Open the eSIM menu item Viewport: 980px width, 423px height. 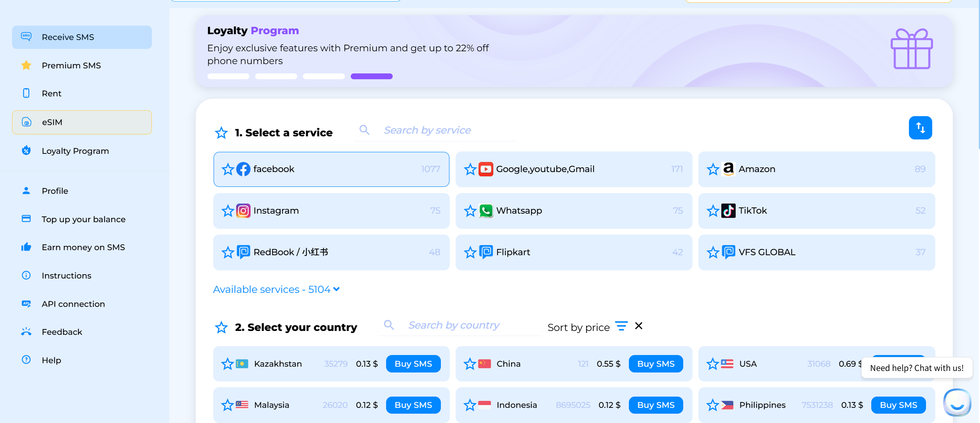[x=82, y=122]
